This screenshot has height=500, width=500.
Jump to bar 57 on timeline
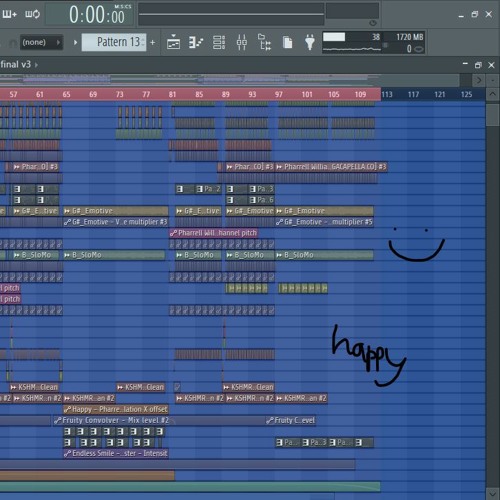pos(13,94)
